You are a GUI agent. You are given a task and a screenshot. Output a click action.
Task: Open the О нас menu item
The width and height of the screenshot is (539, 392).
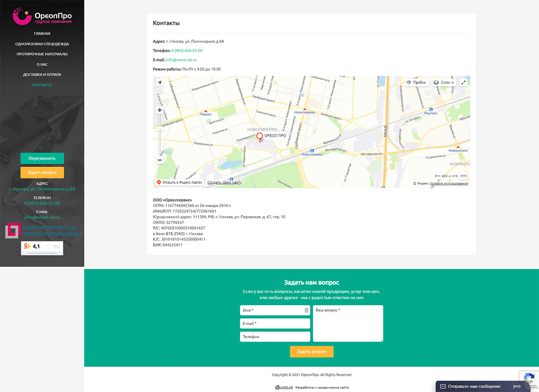[42, 65]
